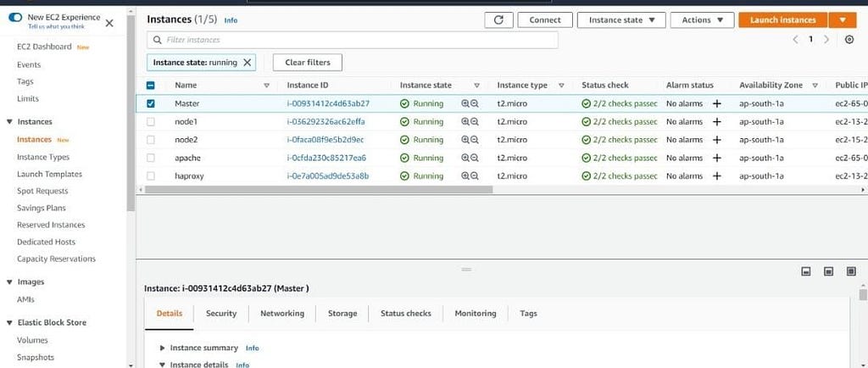Click the details panel drag handle
The width and height of the screenshot is (868, 368).
466,270
